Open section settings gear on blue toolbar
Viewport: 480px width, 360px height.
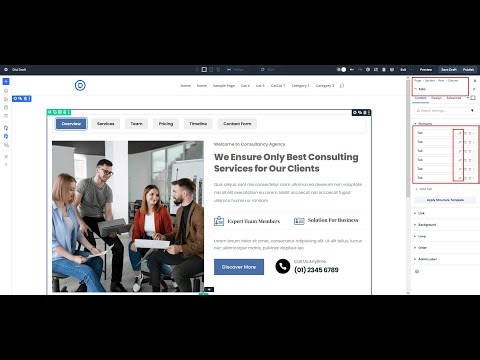coord(15,99)
